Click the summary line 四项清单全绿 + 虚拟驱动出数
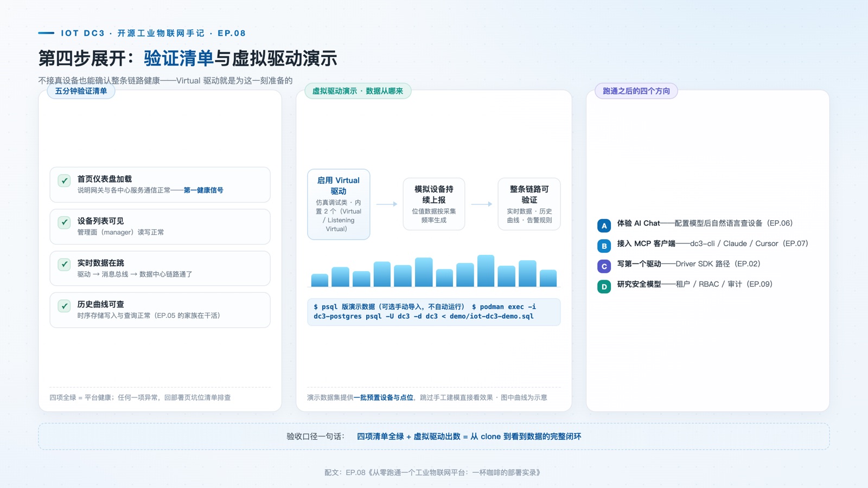This screenshot has height=488, width=868. tap(409, 436)
